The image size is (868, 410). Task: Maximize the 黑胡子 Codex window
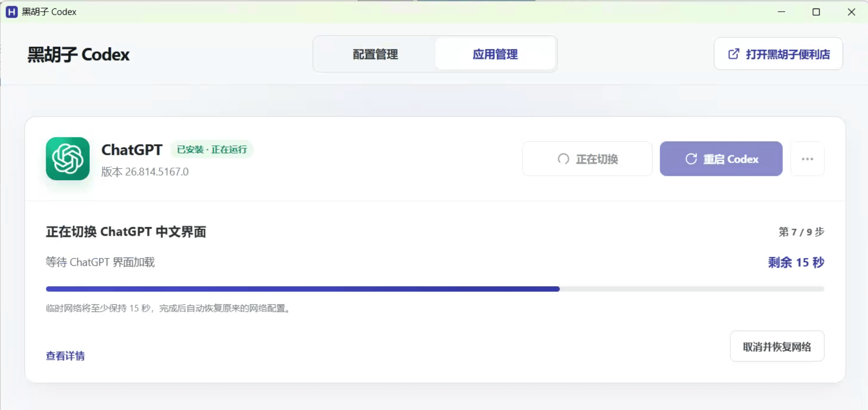(816, 12)
